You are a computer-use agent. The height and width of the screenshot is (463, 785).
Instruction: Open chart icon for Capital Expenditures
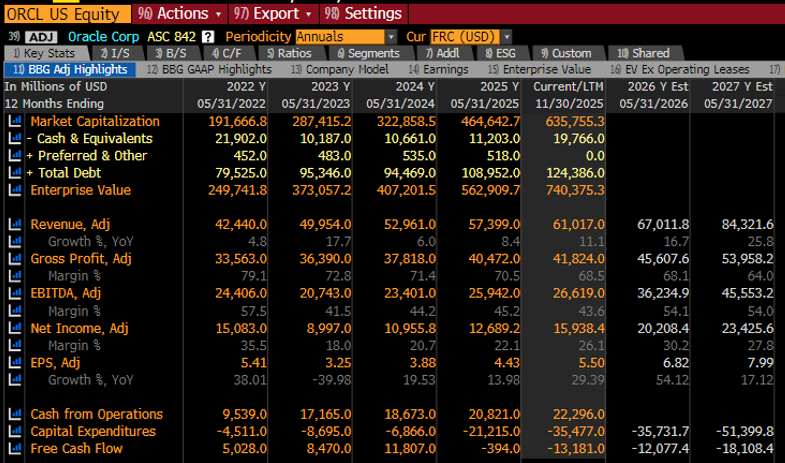pyautogui.click(x=14, y=431)
